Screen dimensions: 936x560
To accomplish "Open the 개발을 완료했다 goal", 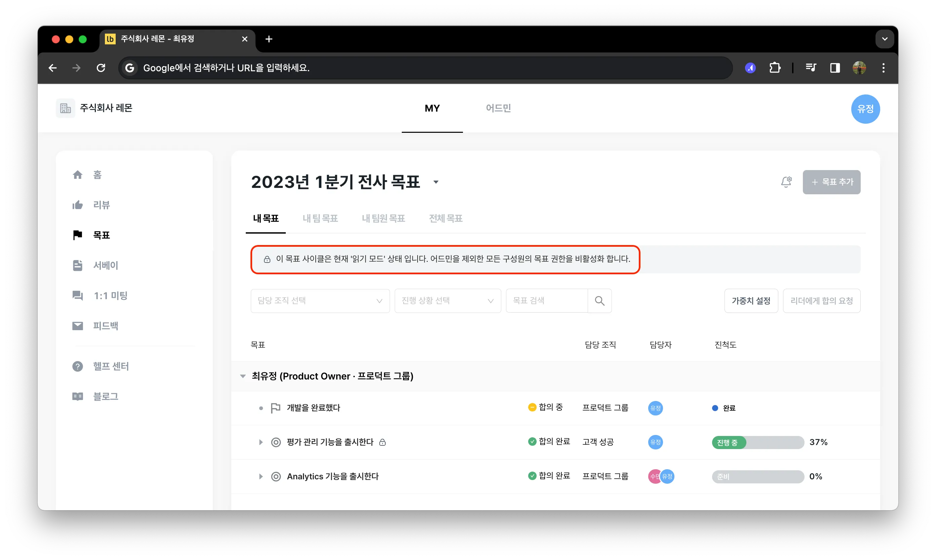I will (x=313, y=408).
